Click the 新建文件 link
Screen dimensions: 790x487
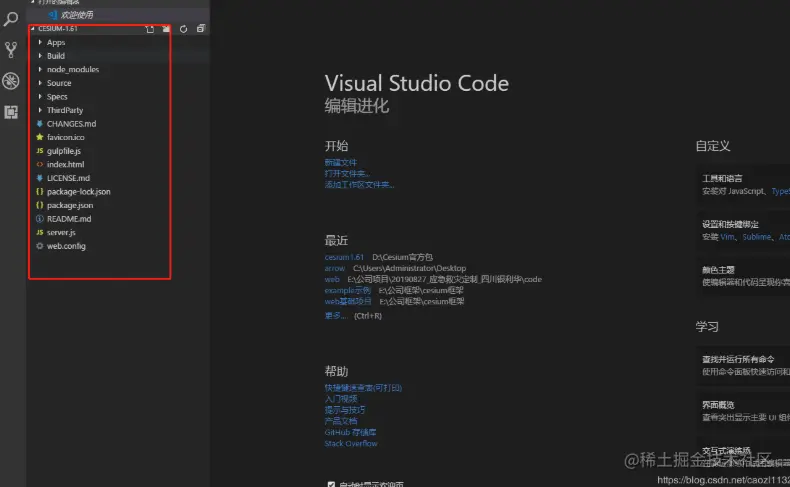click(x=341, y=162)
